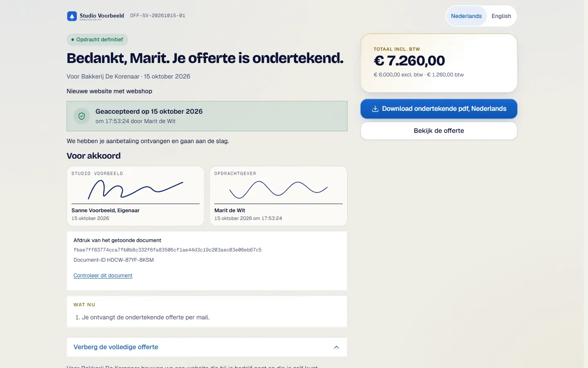Image resolution: width=588 pixels, height=368 pixels.
Task: Click the green shield checkmark icon
Action: coord(82,116)
